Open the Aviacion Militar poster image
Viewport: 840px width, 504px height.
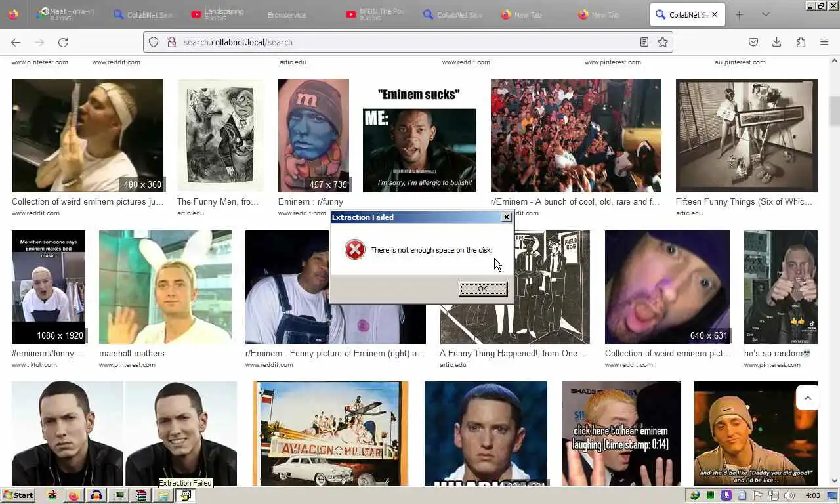pos(331,433)
